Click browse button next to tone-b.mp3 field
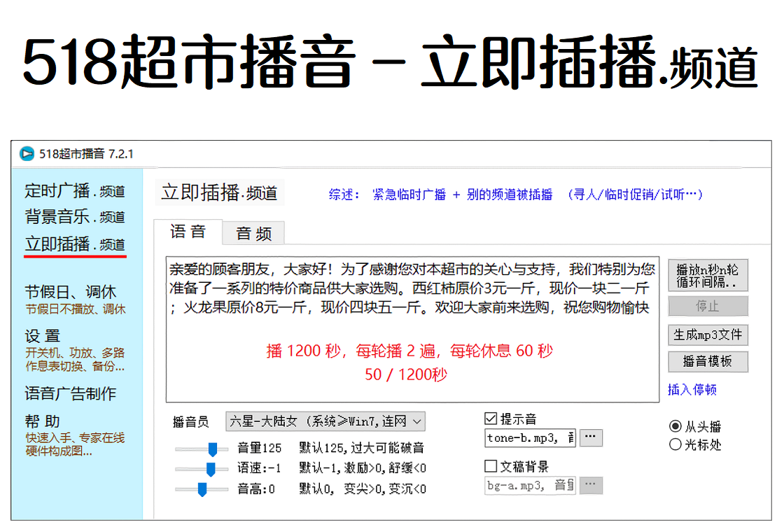 point(591,437)
